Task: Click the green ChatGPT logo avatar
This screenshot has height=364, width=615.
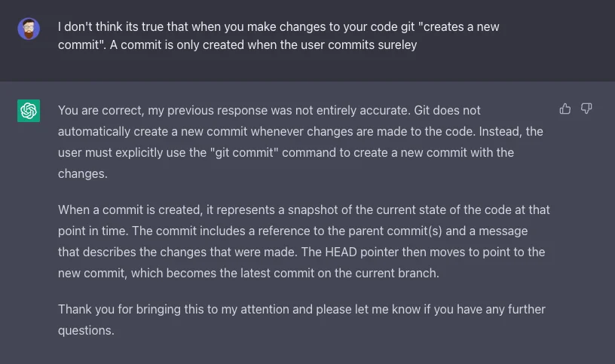Action: tap(29, 111)
